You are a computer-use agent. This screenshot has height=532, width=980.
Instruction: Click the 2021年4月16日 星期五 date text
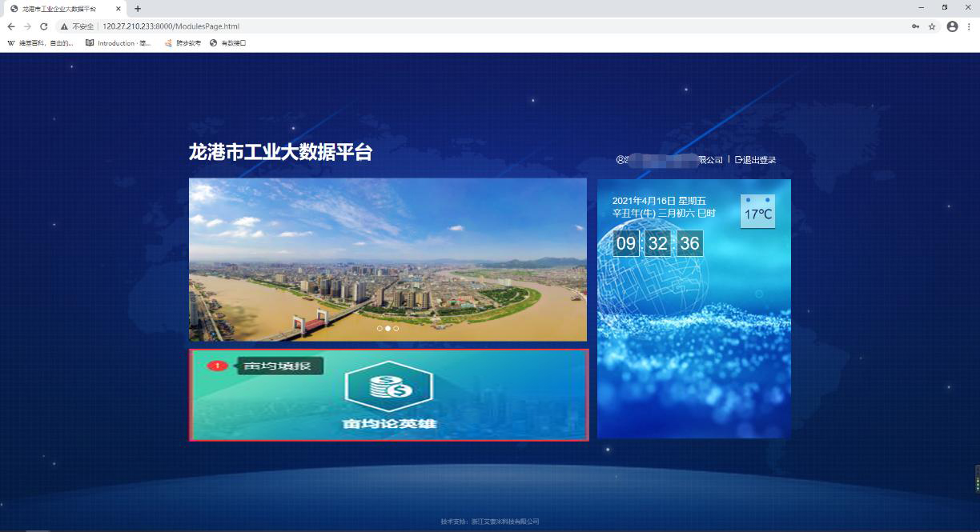coord(659,201)
